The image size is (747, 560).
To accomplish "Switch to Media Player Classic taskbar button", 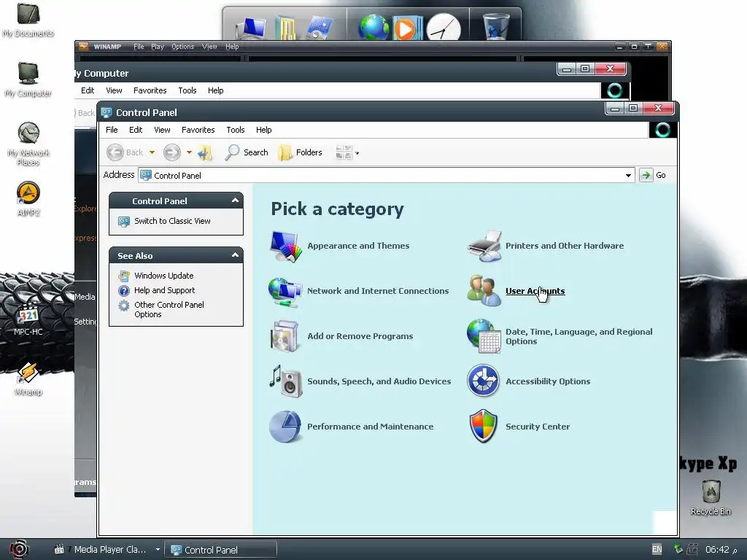I will (107, 550).
